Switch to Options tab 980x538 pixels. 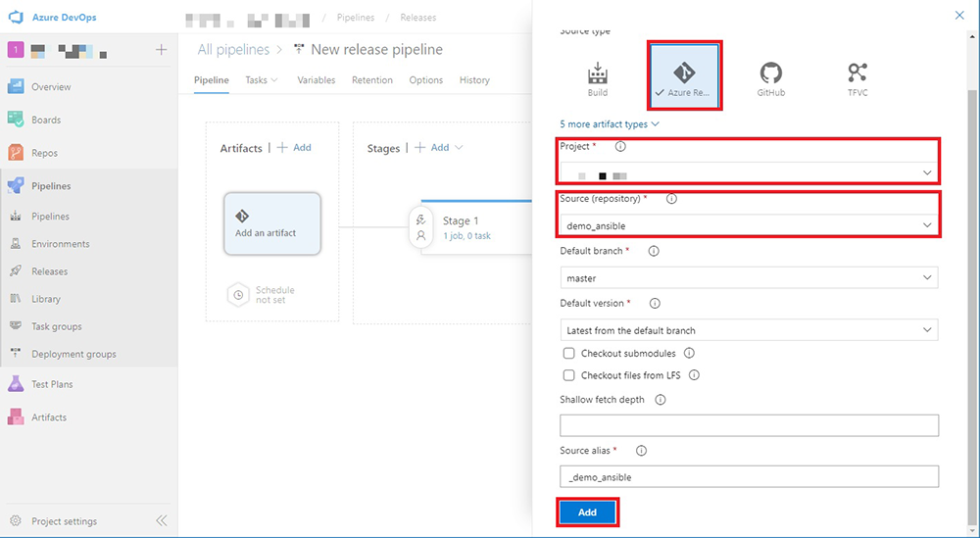[x=426, y=80]
